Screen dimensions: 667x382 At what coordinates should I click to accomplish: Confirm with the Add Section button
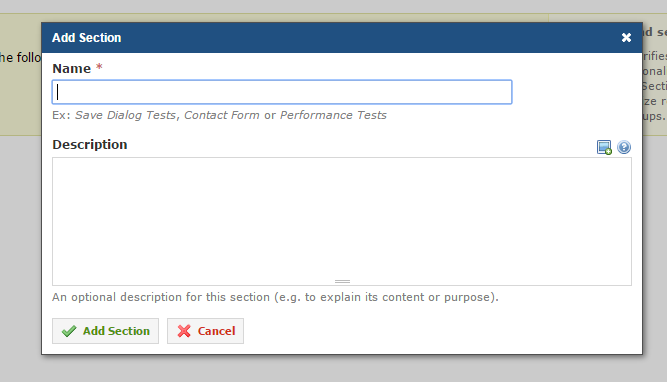(x=105, y=331)
